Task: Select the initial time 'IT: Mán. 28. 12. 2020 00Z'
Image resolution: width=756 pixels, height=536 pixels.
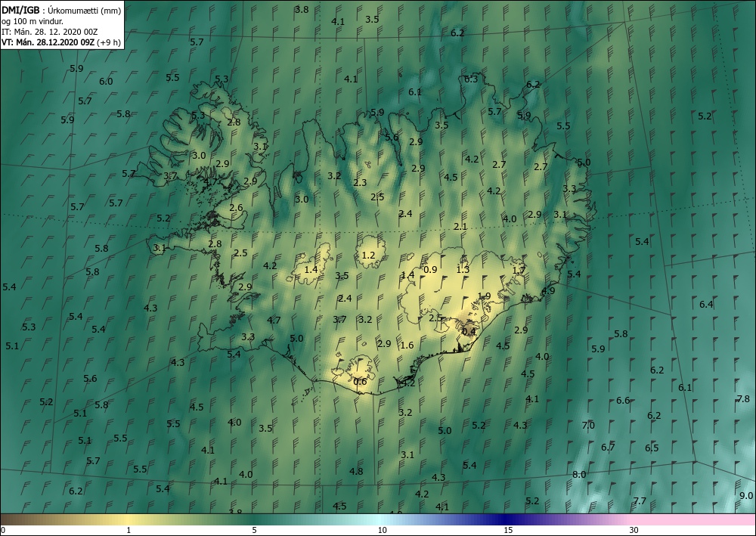Action: 50,32
